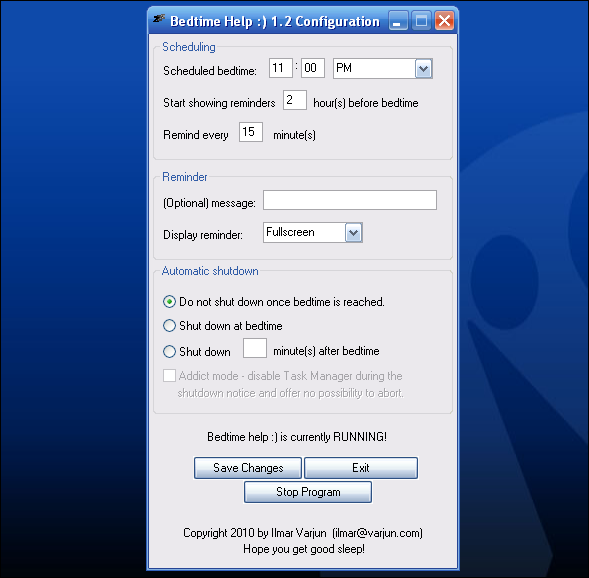Click the 'Hope you get good sleep!' text

pyautogui.click(x=304, y=549)
